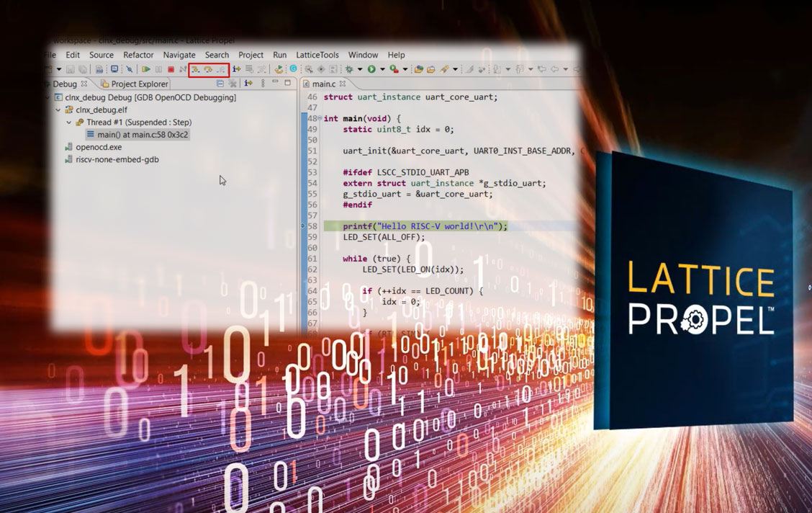Click the Search flashlight toolbar icon

(444, 69)
